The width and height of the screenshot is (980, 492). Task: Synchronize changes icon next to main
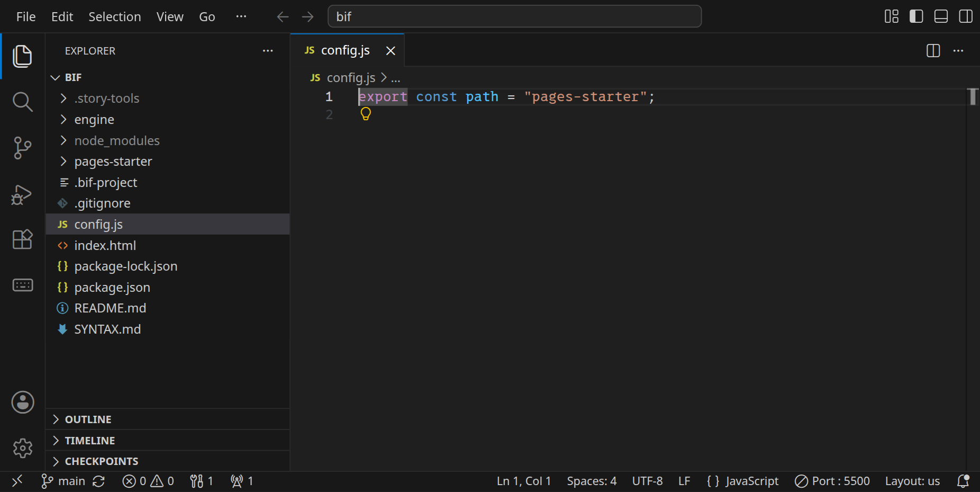98,481
